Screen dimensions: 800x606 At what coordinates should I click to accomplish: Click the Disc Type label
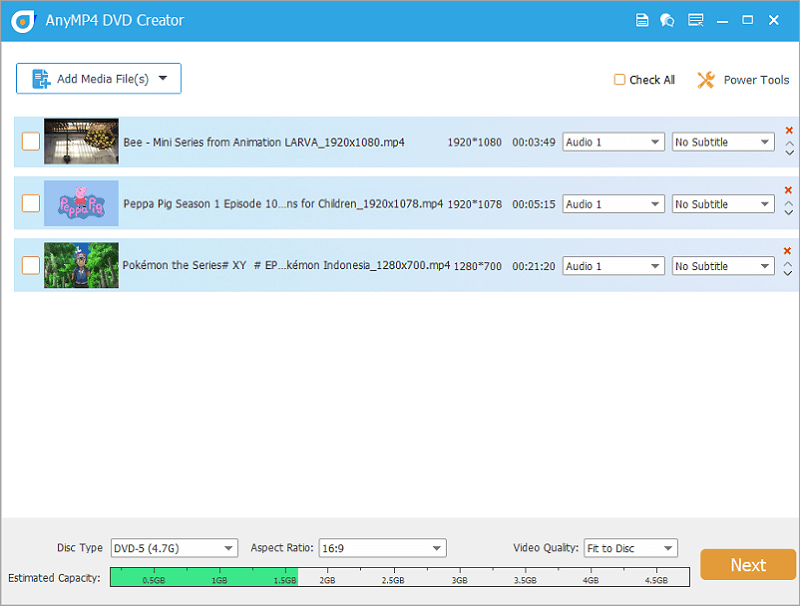(80, 547)
